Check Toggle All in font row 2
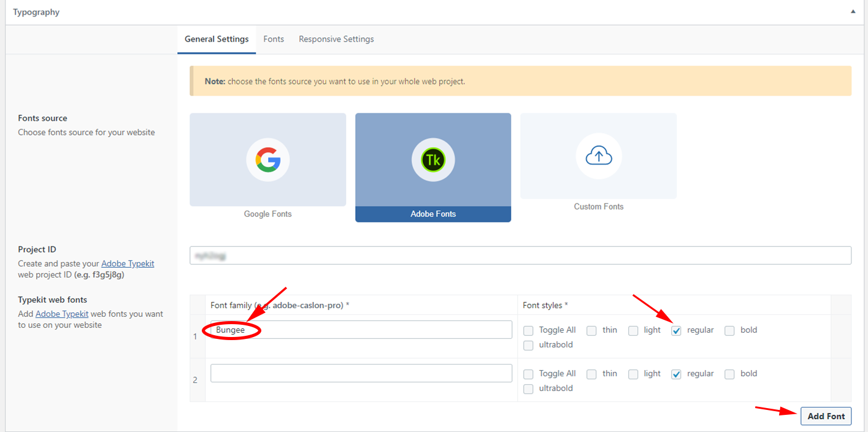Screen dimensions: 868x432 pos(528,374)
